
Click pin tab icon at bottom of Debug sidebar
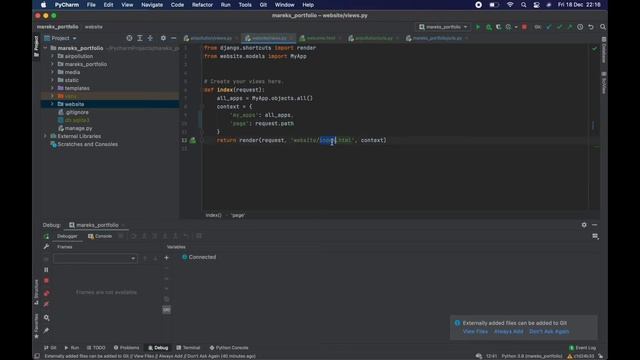point(46,330)
